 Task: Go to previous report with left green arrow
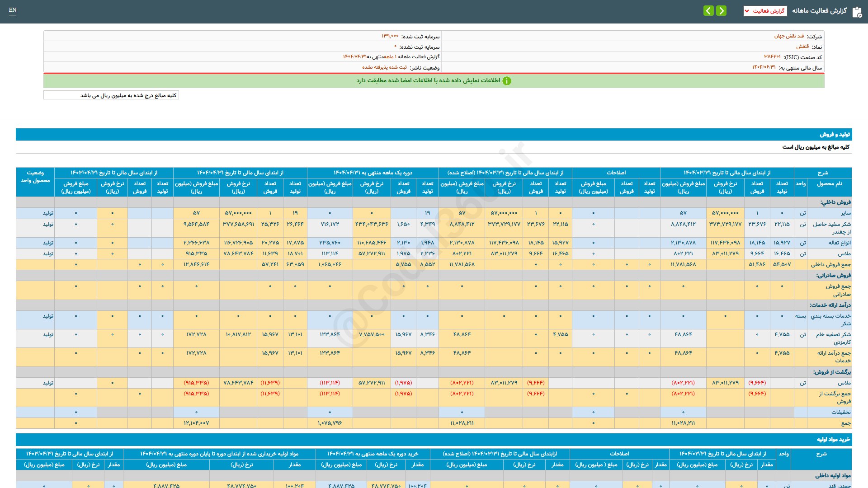[x=708, y=10]
